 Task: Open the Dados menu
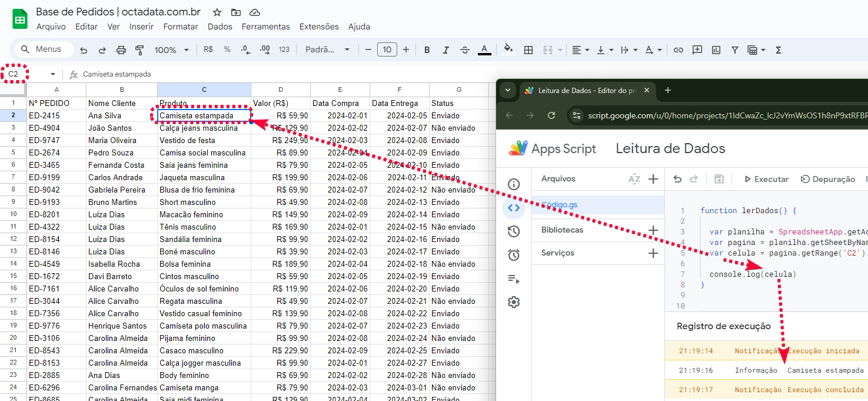click(x=220, y=26)
